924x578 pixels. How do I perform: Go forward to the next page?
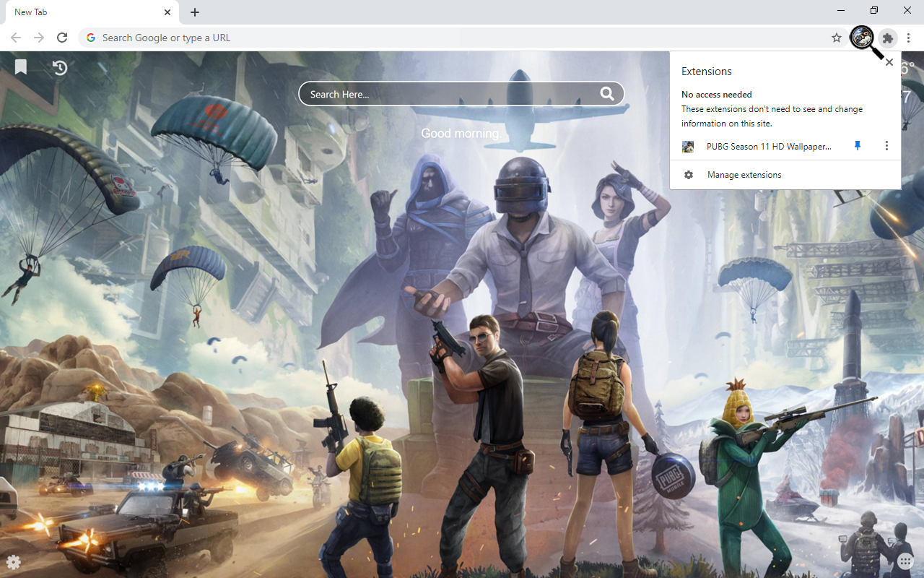pos(39,38)
